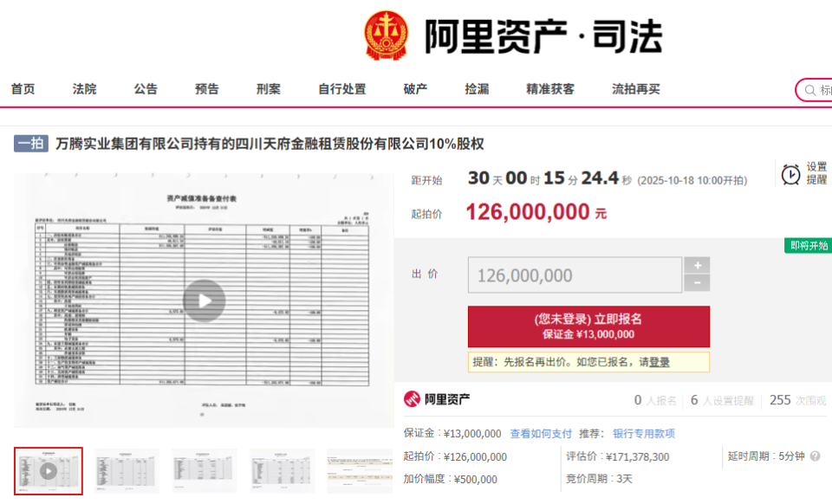Select the first thumbnail with play icon
The image size is (832, 504).
[49, 470]
